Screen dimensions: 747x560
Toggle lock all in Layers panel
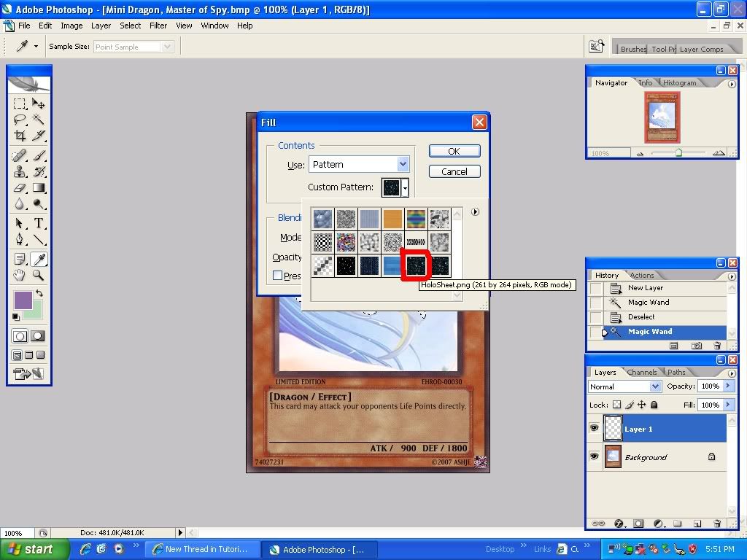[654, 405]
